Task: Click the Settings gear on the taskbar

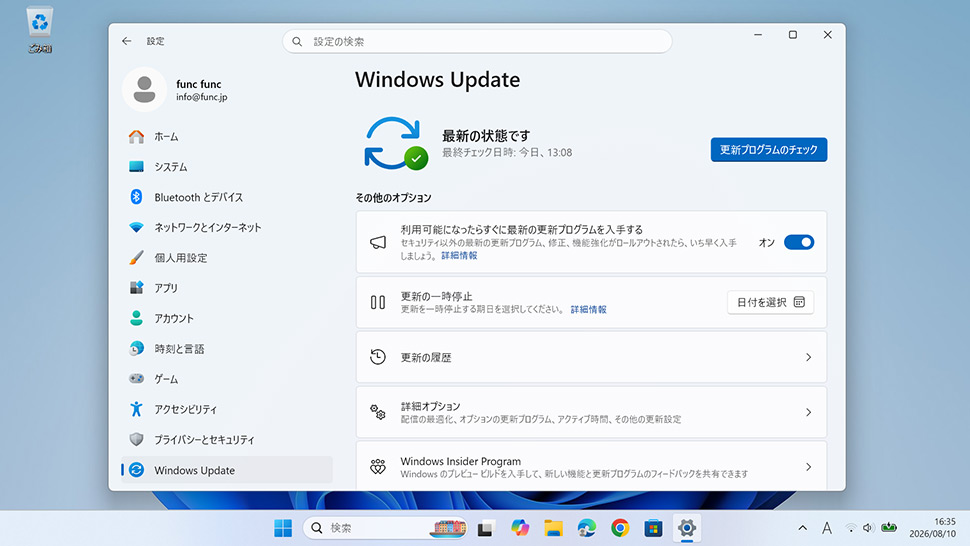Action: [x=687, y=528]
